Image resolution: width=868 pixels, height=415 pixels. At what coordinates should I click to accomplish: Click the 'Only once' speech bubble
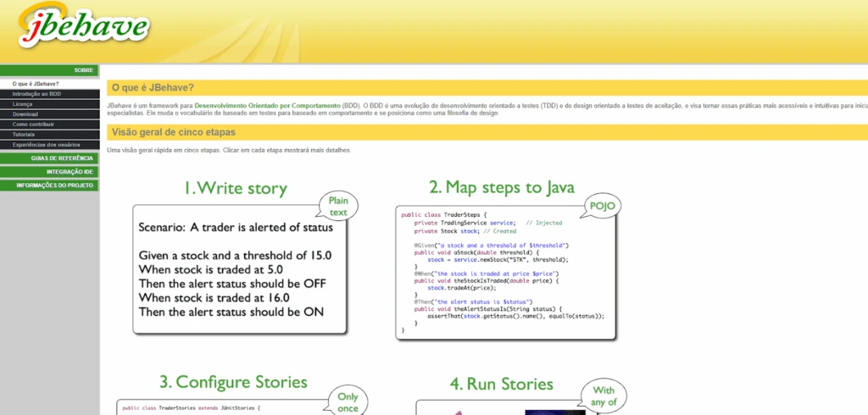[348, 401]
